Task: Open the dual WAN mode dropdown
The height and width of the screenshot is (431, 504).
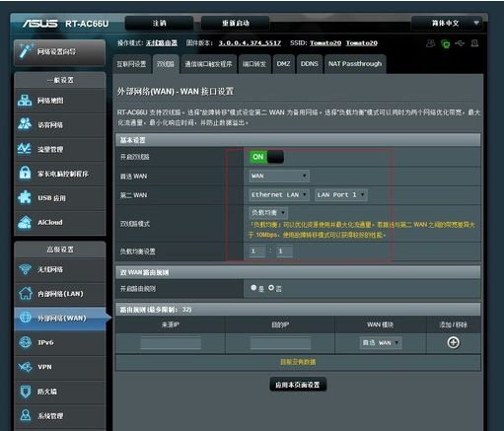Action: [x=268, y=213]
